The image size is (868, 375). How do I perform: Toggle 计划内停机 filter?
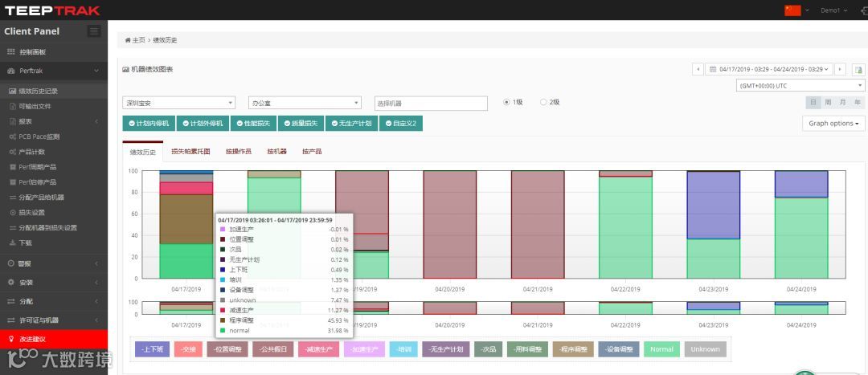[x=149, y=124]
